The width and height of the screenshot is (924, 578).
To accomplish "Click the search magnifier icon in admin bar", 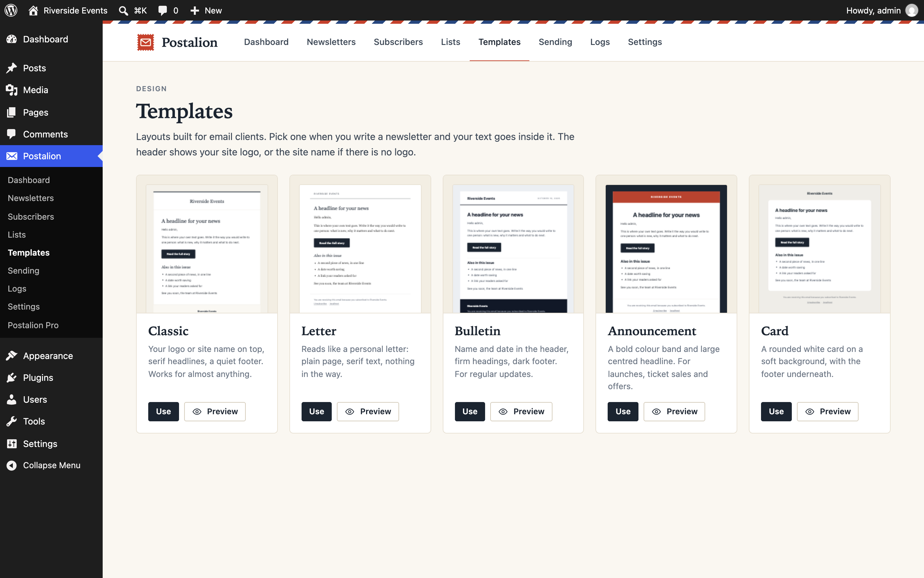I will 123,10.
